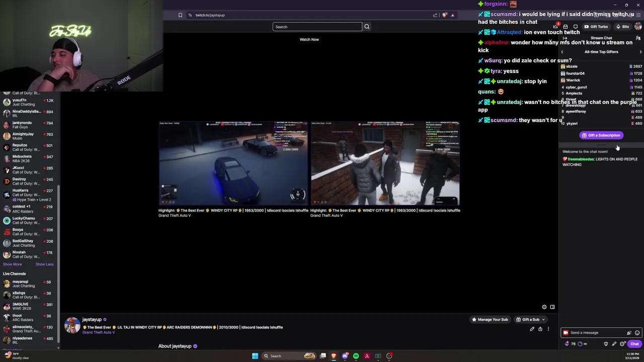Screen dimensions: 644x362
Task: Open Mobuckets NBA 2K26 channel
Action: click(x=29, y=158)
